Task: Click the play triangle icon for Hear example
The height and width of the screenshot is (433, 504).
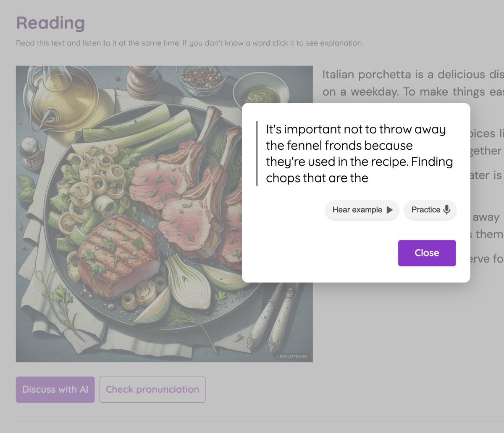Action: pyautogui.click(x=390, y=210)
